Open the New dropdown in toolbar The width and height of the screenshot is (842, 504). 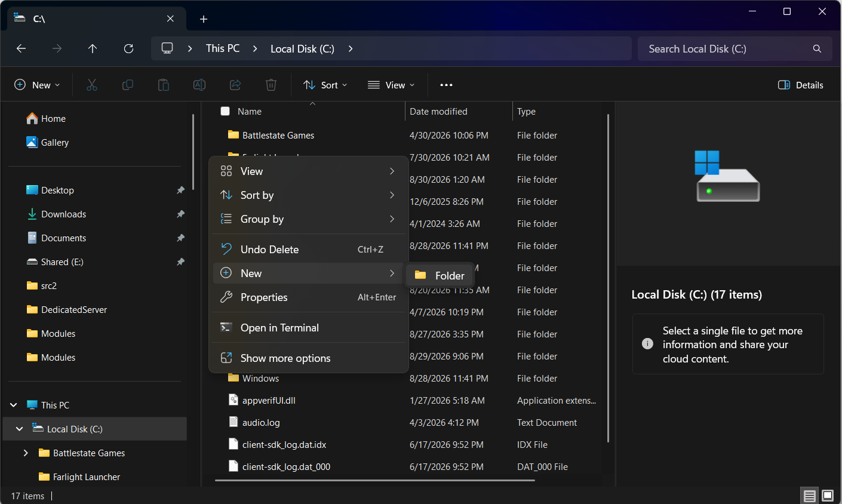pos(37,85)
